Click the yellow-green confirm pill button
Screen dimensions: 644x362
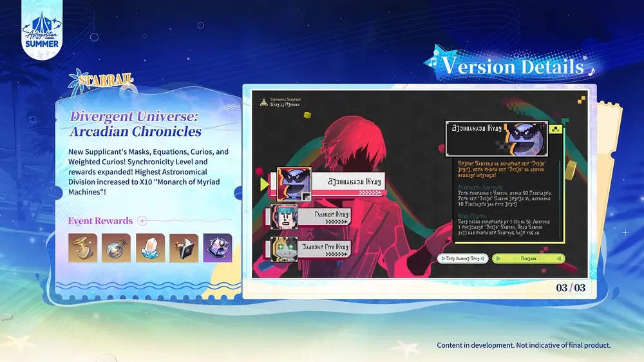point(529,258)
